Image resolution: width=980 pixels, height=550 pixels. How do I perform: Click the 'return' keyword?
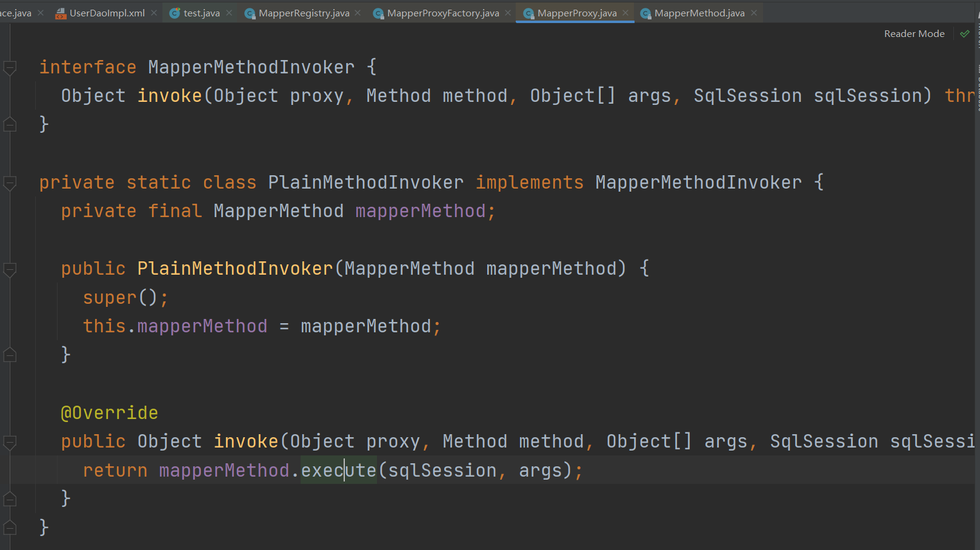pyautogui.click(x=115, y=471)
